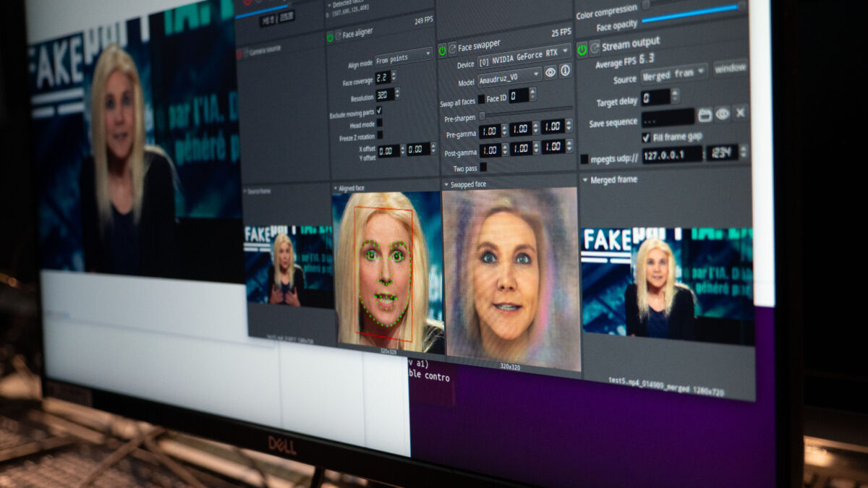Viewport: 868px width, 488px height.
Task: Expand the Source dropdown set to Merged frame
Action: pos(674,73)
